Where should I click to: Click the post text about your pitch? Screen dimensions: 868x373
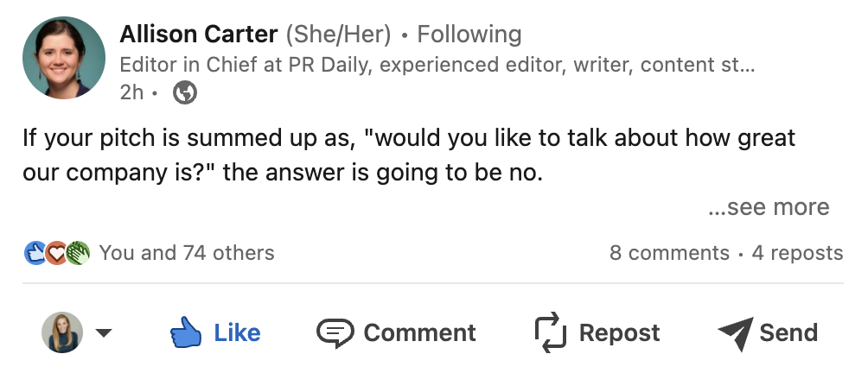point(409,155)
